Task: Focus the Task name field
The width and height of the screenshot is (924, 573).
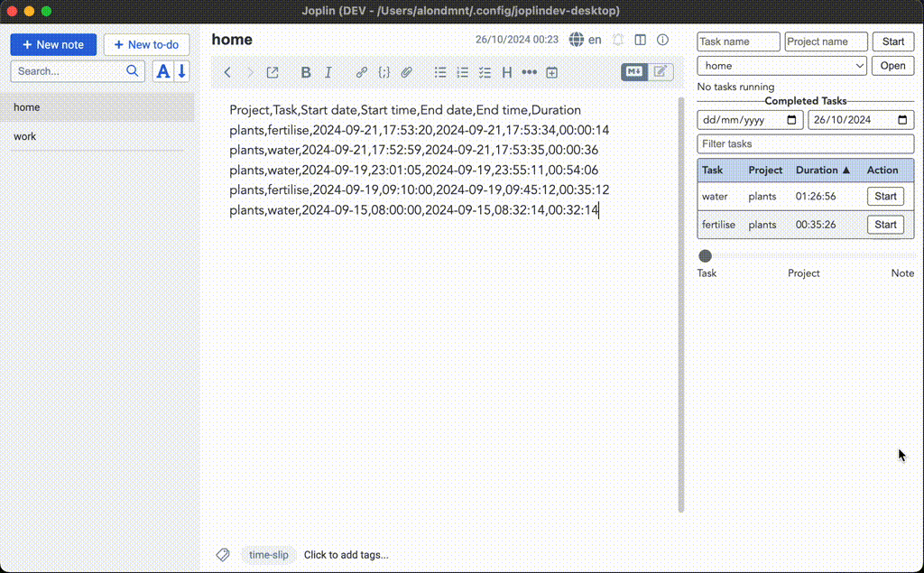Action: [738, 42]
